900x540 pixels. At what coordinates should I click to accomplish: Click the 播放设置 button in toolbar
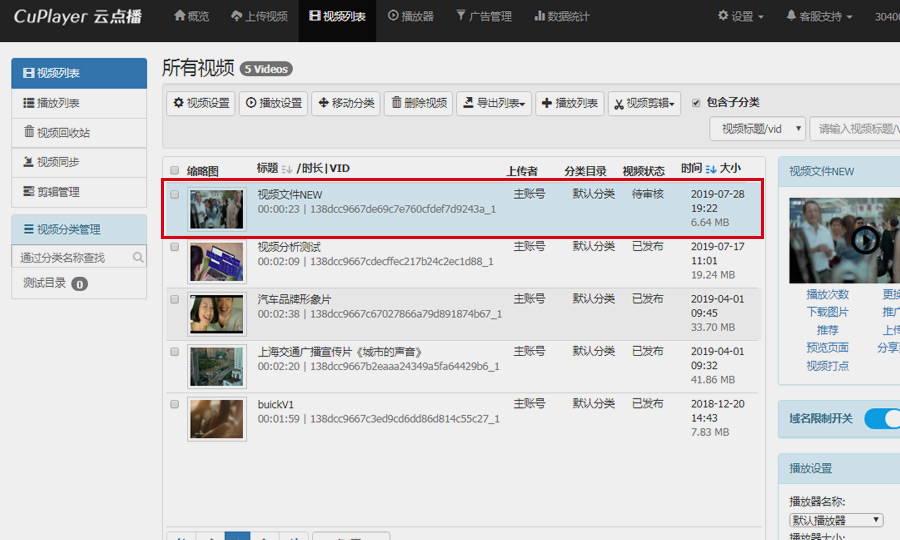273,103
